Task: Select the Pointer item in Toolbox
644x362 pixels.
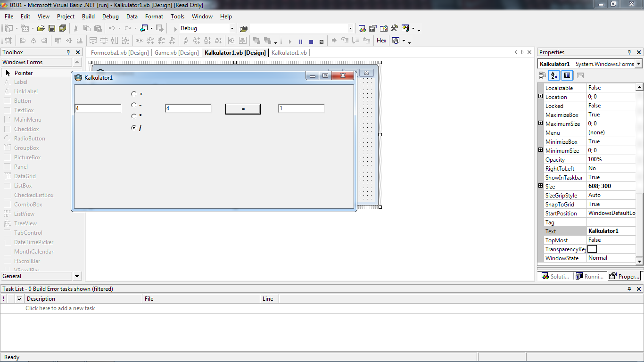Action: click(x=41, y=73)
